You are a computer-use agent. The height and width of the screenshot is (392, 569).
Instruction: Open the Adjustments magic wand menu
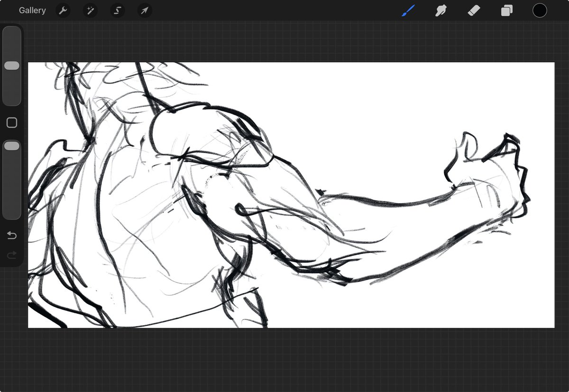[x=90, y=10]
